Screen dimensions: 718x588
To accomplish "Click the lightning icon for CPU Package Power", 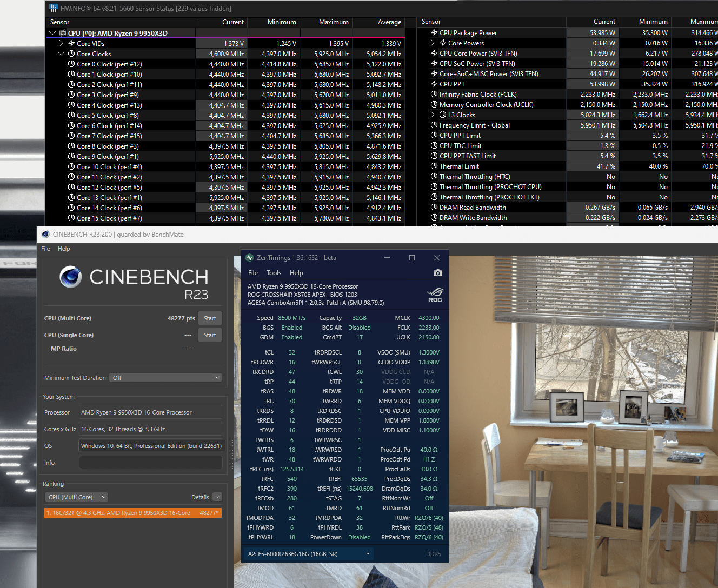I will 434,32.
